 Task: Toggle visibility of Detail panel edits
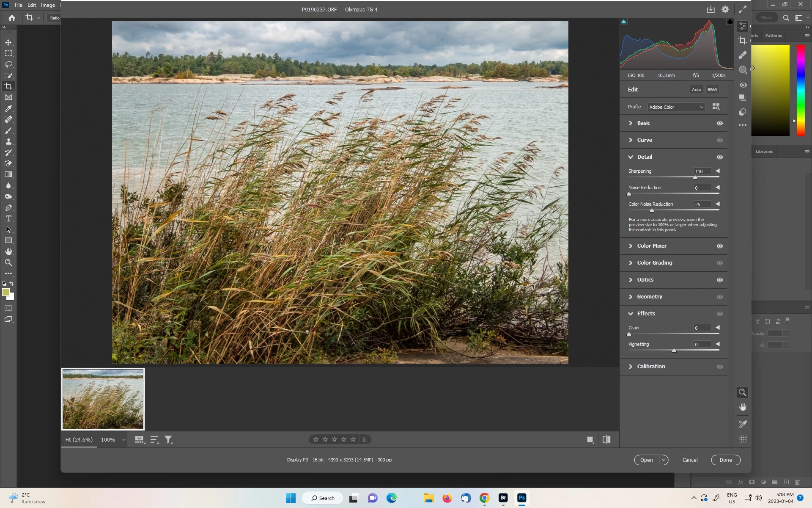pos(719,157)
